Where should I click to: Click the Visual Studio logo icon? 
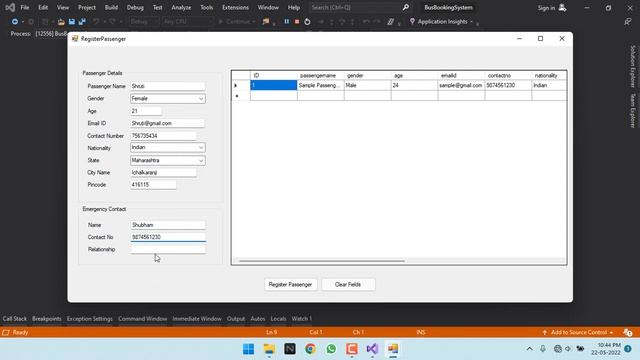[10, 7]
